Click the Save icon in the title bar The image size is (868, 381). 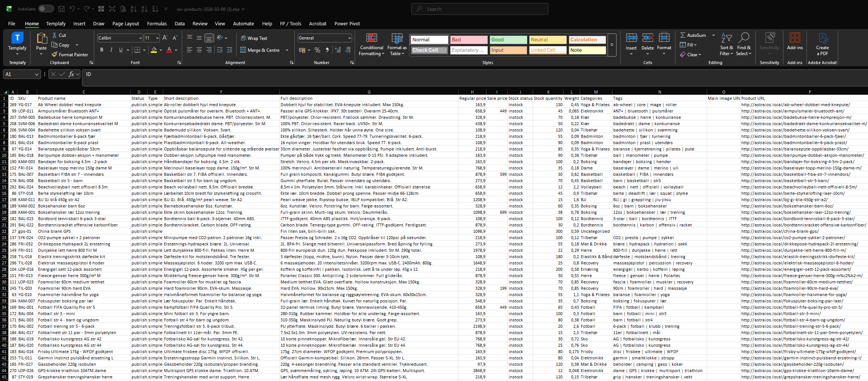(x=61, y=9)
